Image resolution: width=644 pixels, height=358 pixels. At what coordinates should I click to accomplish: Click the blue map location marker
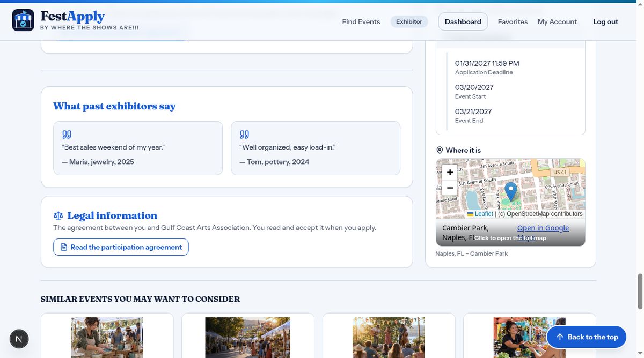pos(511,192)
